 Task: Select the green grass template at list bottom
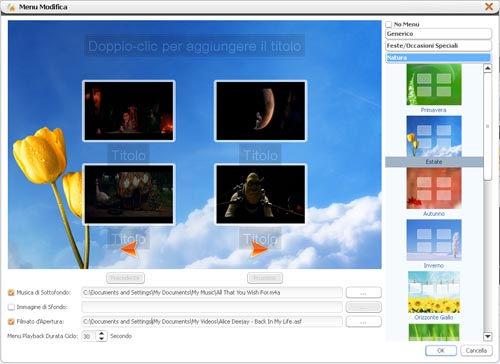tap(434, 332)
